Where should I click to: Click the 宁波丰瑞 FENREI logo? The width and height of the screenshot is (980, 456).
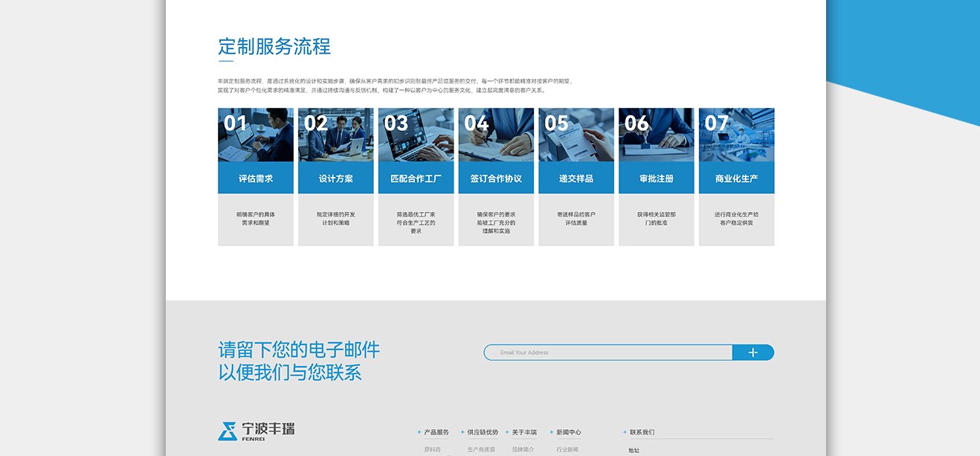[257, 431]
